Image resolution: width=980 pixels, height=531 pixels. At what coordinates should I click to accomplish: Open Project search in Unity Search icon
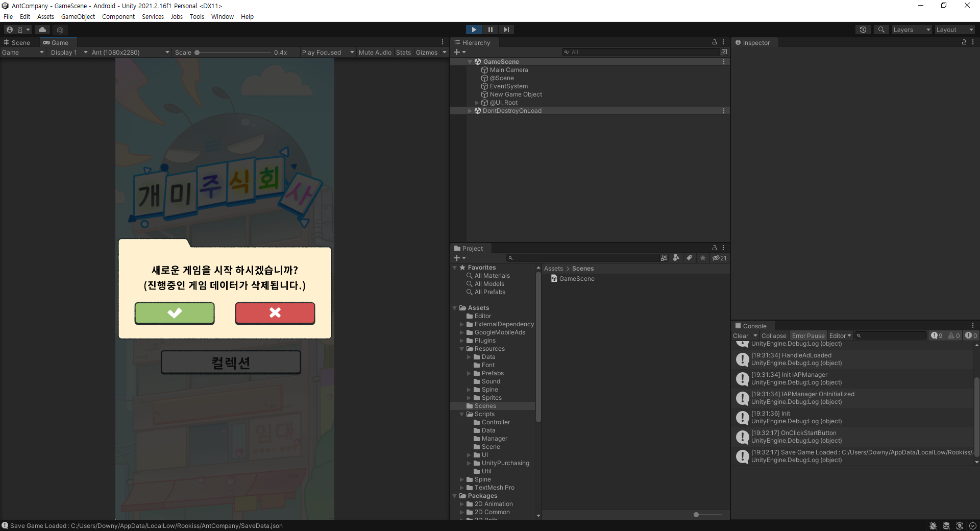click(x=664, y=258)
